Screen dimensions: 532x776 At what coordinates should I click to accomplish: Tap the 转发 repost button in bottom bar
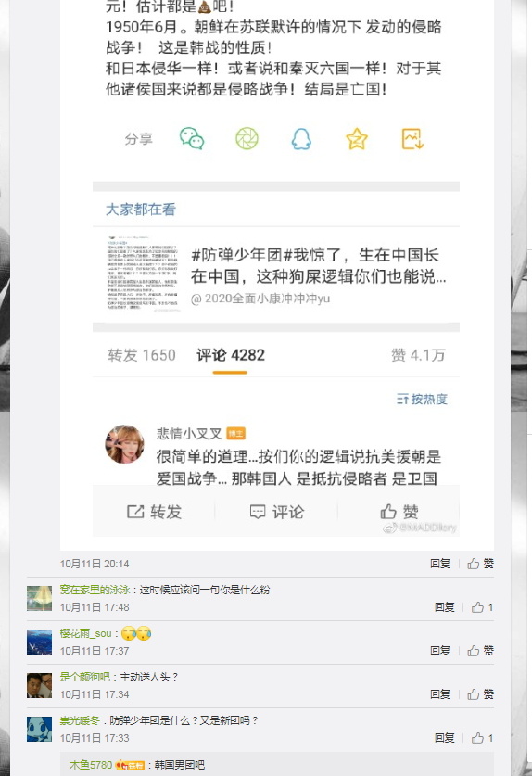(x=154, y=512)
